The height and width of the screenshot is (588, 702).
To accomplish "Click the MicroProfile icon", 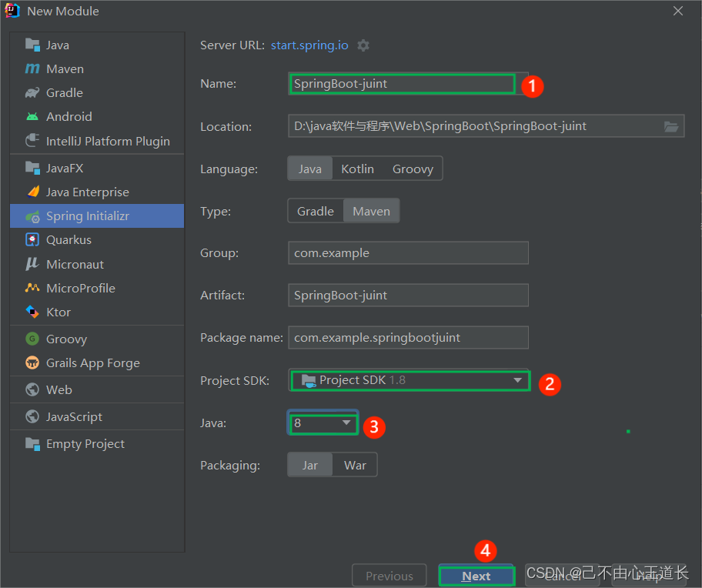I will (32, 288).
